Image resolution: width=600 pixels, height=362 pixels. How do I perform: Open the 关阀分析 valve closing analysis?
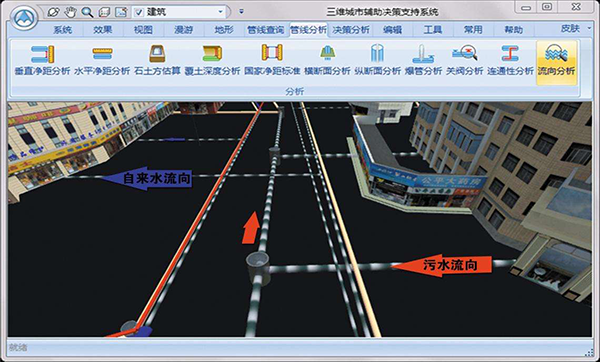[465, 60]
